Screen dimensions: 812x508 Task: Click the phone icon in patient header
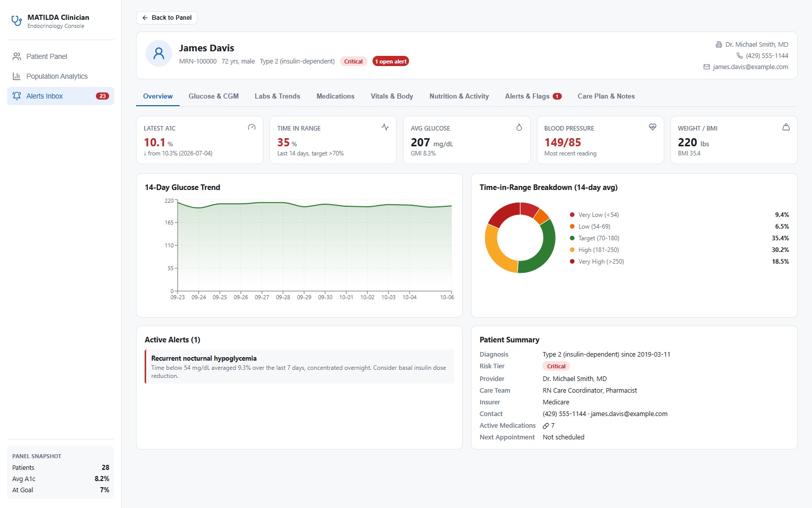tap(739, 56)
